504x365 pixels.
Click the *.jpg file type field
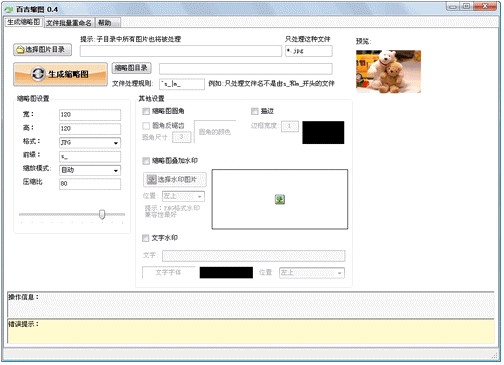[x=309, y=51]
